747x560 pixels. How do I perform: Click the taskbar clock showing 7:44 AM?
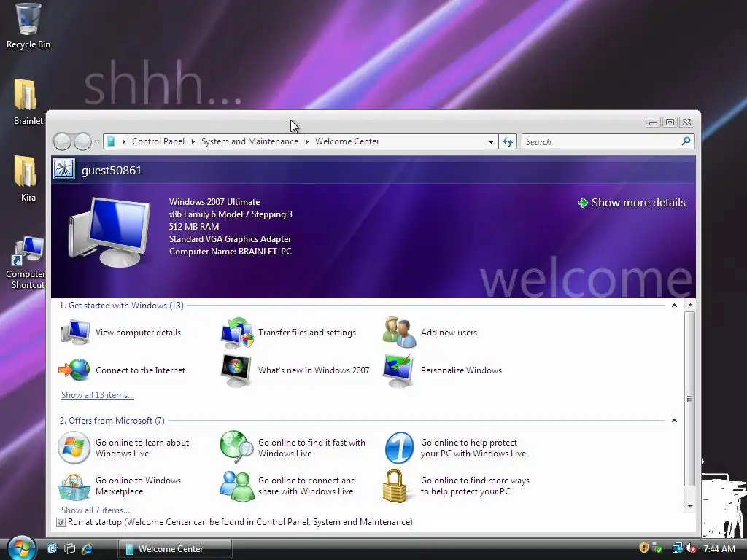[x=719, y=548]
